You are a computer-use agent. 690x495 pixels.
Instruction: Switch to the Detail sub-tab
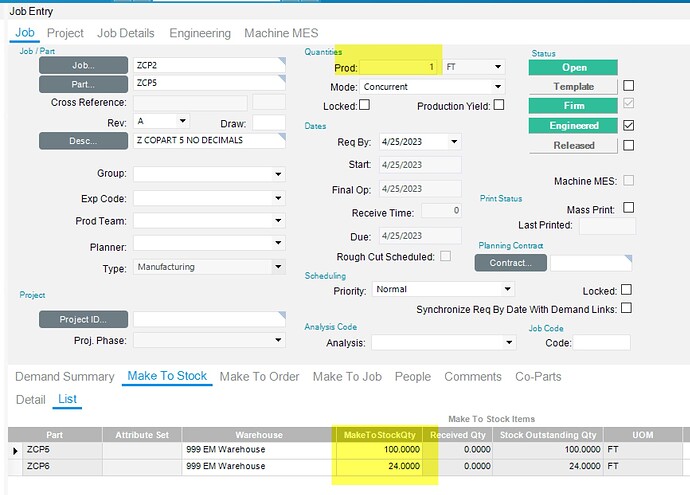pyautogui.click(x=31, y=400)
